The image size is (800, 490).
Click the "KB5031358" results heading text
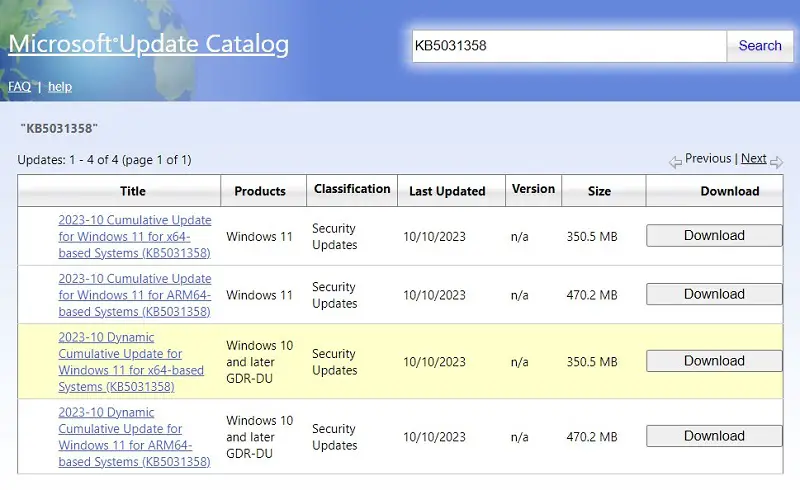pyautogui.click(x=59, y=128)
